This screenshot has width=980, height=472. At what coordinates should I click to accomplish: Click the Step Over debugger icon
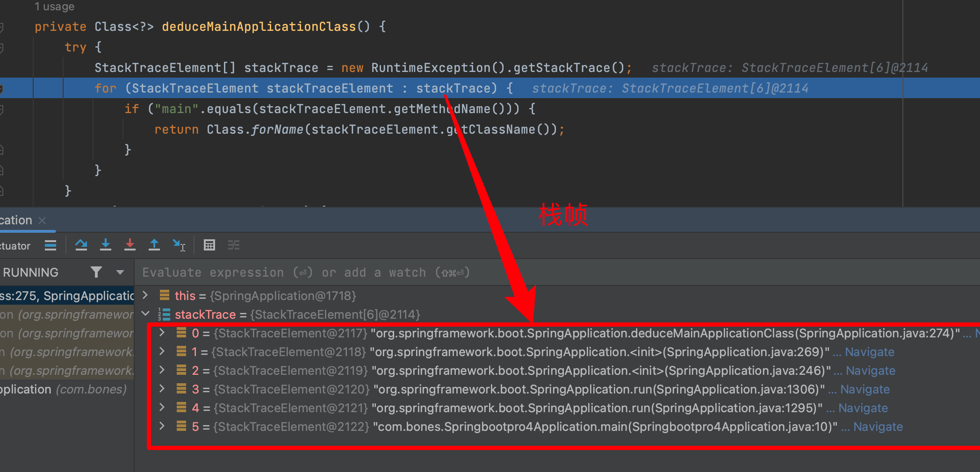(x=81, y=245)
